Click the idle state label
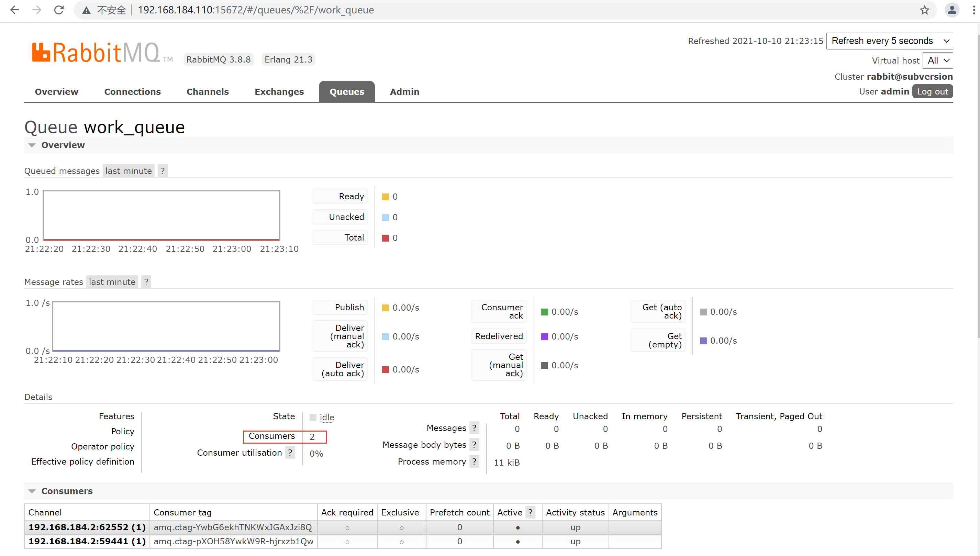The height and width of the screenshot is (556, 980). 327,417
